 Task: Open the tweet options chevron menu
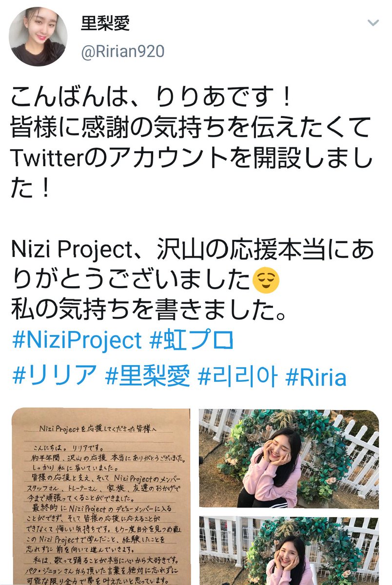click(x=373, y=23)
